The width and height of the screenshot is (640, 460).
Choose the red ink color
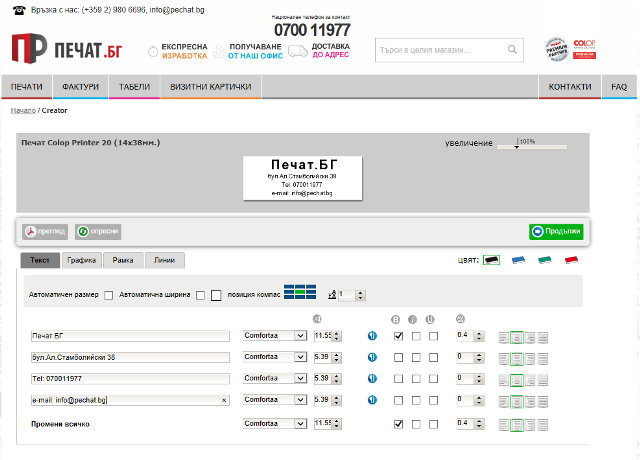tap(571, 260)
